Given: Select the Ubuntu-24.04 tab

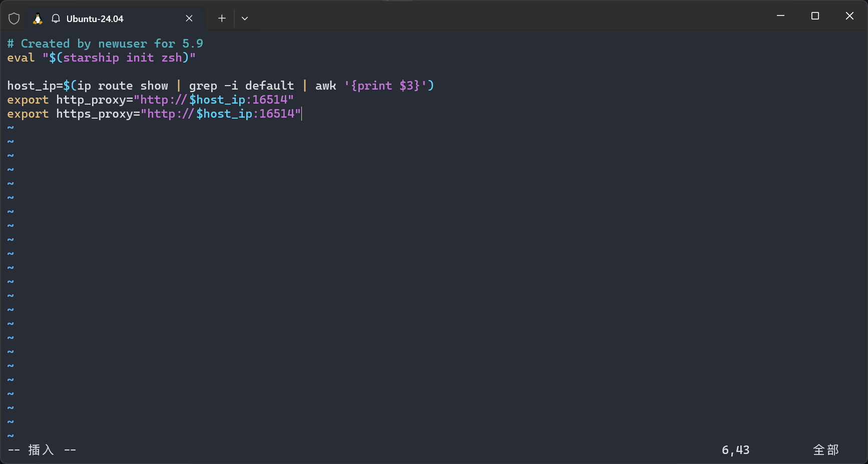Looking at the screenshot, I should click(x=115, y=19).
